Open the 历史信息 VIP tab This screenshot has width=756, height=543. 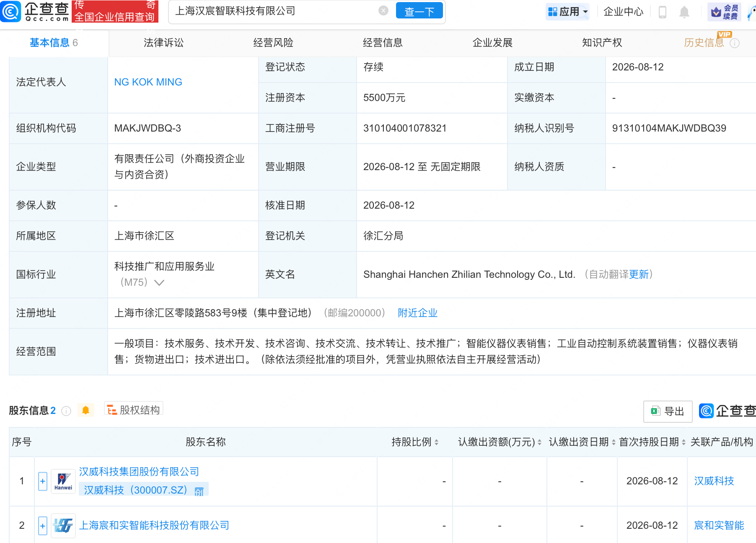click(704, 43)
